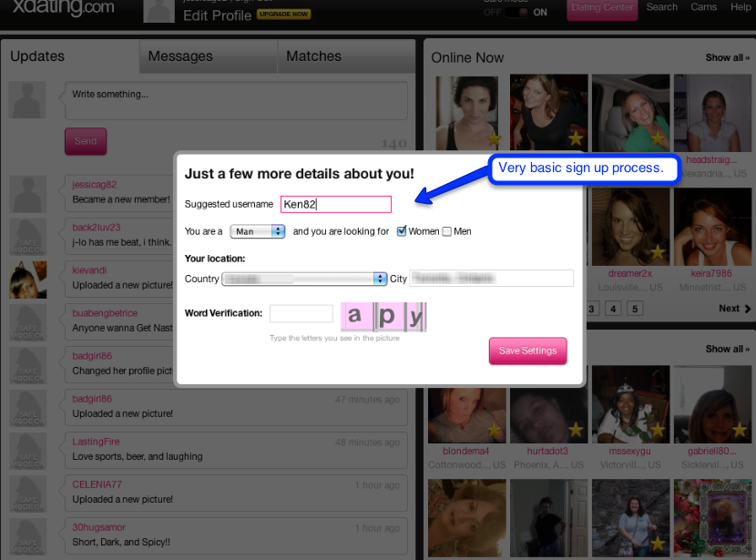The width and height of the screenshot is (756, 560).
Task: Click the 'Uploaded a new picture!' text under CELENIA77
Action: point(122,499)
